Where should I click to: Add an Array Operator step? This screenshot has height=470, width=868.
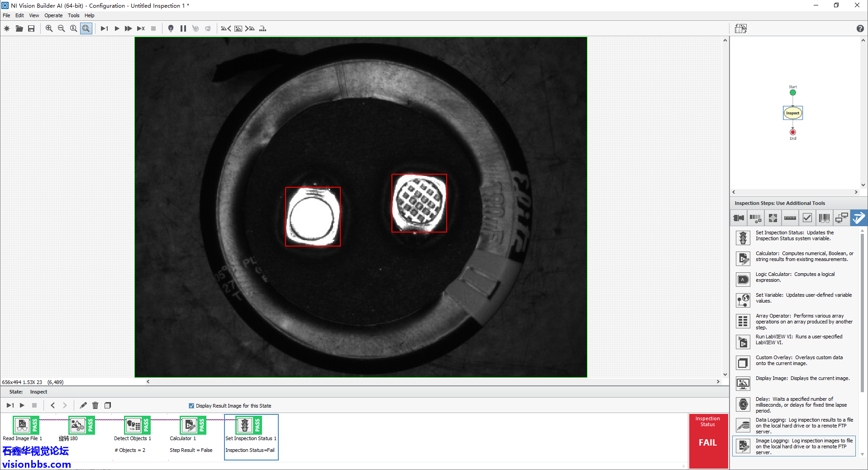(794, 321)
